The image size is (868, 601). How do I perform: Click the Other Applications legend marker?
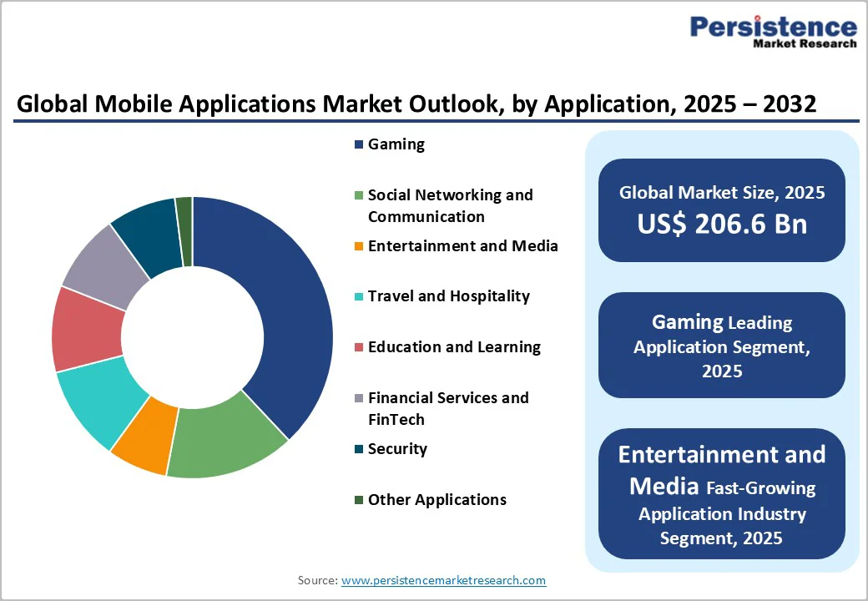357,499
